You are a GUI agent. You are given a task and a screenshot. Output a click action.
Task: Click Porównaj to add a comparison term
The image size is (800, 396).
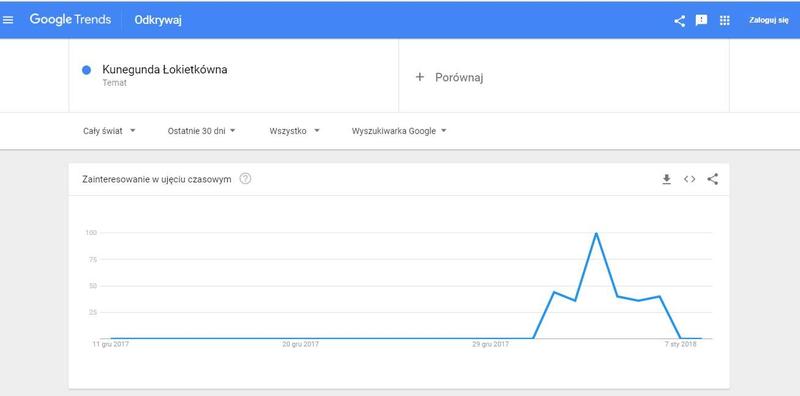(459, 78)
